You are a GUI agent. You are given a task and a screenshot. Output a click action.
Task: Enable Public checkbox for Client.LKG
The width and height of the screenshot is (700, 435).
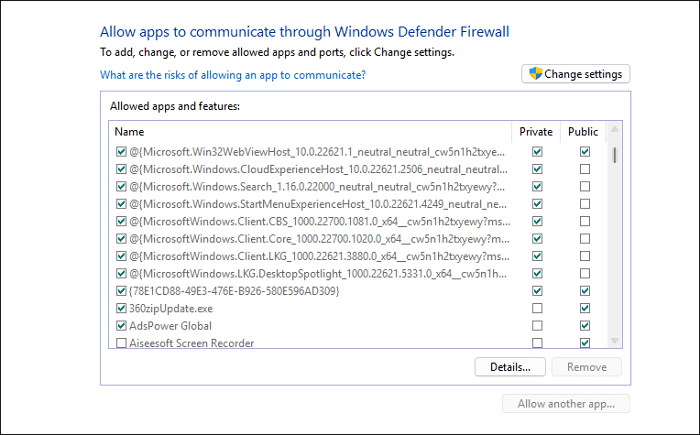pos(585,256)
